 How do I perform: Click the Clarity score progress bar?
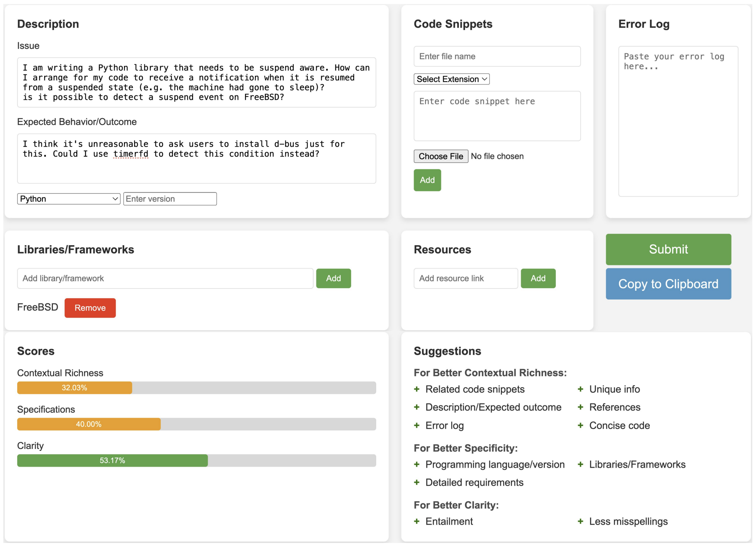tap(197, 461)
